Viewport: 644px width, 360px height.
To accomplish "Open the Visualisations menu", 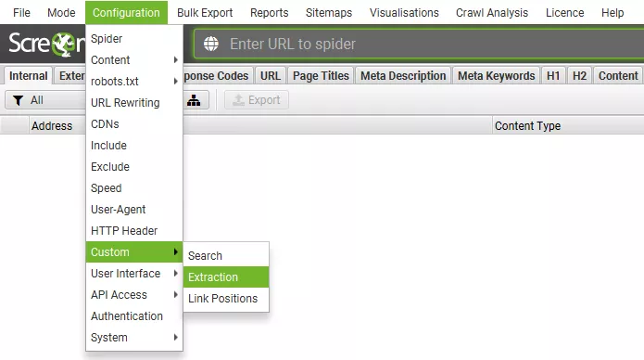I will [x=404, y=13].
